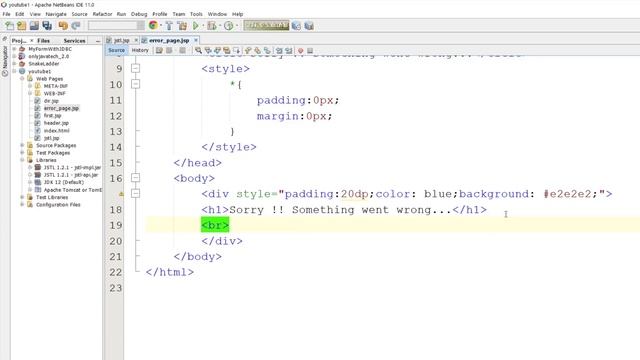Toggle Bookmark using editor toolbar icon
640x360 pixels.
[267, 50]
